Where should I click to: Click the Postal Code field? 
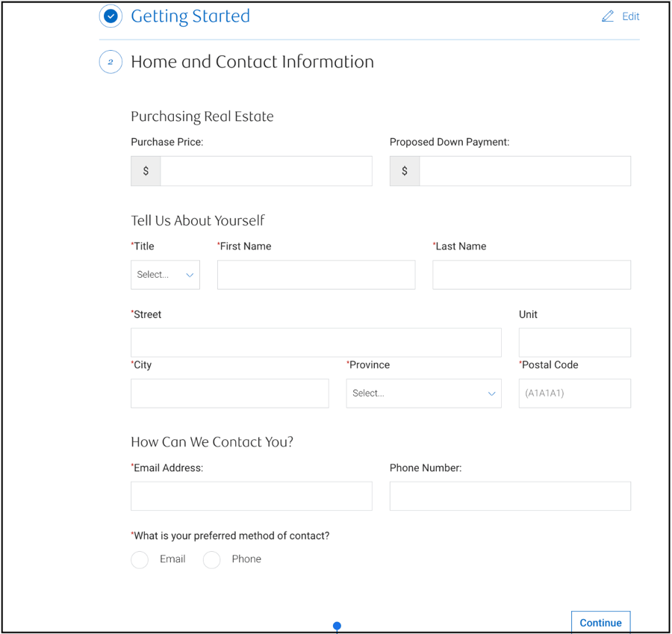click(x=574, y=394)
